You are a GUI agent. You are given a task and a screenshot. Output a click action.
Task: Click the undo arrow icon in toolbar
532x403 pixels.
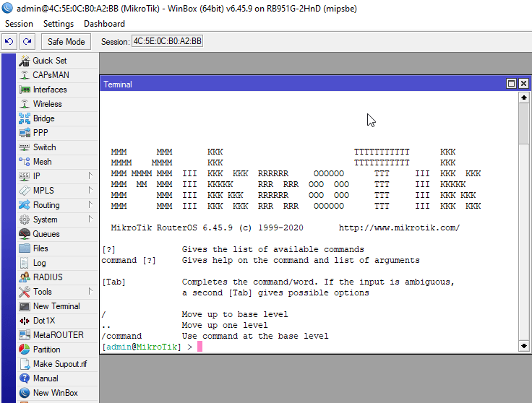click(x=9, y=42)
